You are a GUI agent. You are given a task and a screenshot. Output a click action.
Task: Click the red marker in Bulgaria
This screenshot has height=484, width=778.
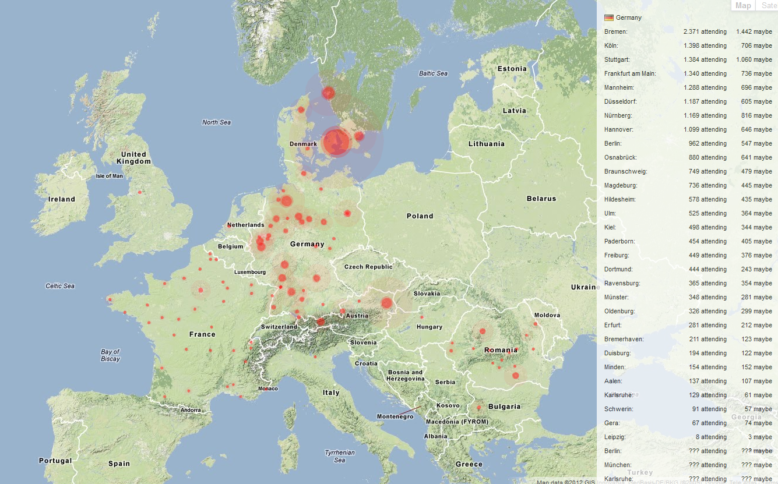coord(478,407)
